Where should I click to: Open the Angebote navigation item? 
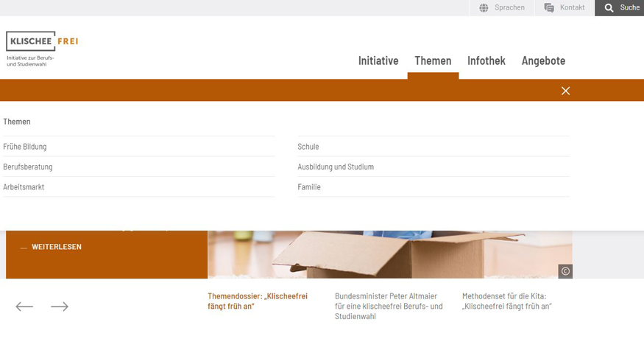coord(543,60)
